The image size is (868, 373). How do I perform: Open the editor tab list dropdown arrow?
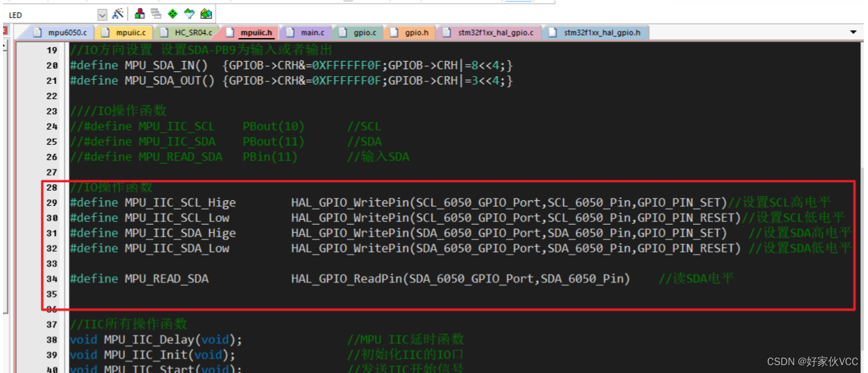[853, 32]
